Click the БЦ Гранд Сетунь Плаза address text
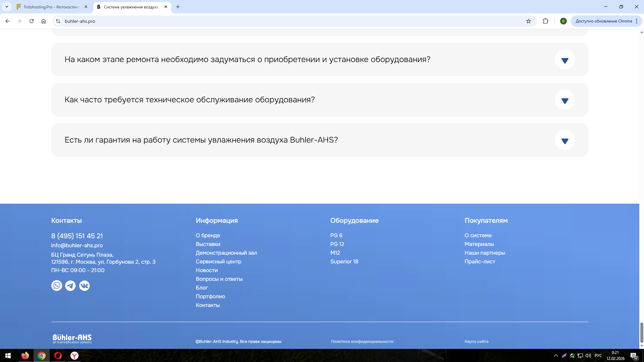The width and height of the screenshot is (644, 362). [x=103, y=258]
